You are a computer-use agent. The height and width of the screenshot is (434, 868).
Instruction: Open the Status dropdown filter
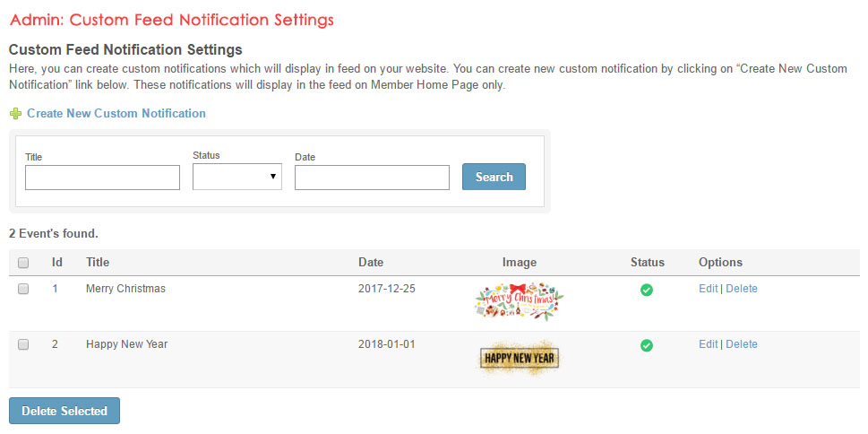[x=237, y=177]
